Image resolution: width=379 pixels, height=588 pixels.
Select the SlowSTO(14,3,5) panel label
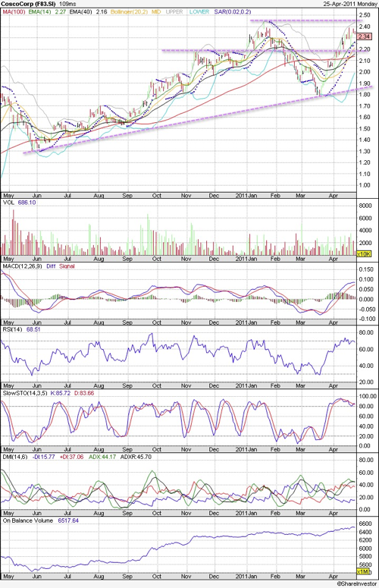(25, 393)
